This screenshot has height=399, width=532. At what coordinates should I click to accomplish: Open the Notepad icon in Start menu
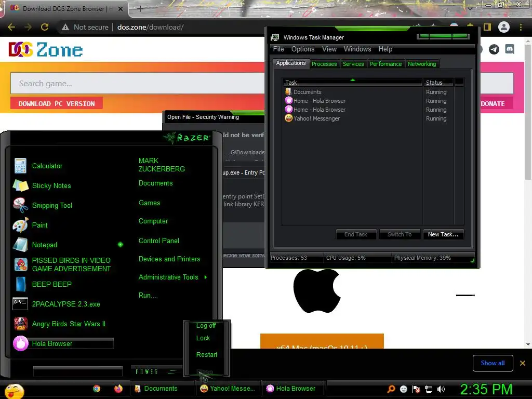point(20,245)
